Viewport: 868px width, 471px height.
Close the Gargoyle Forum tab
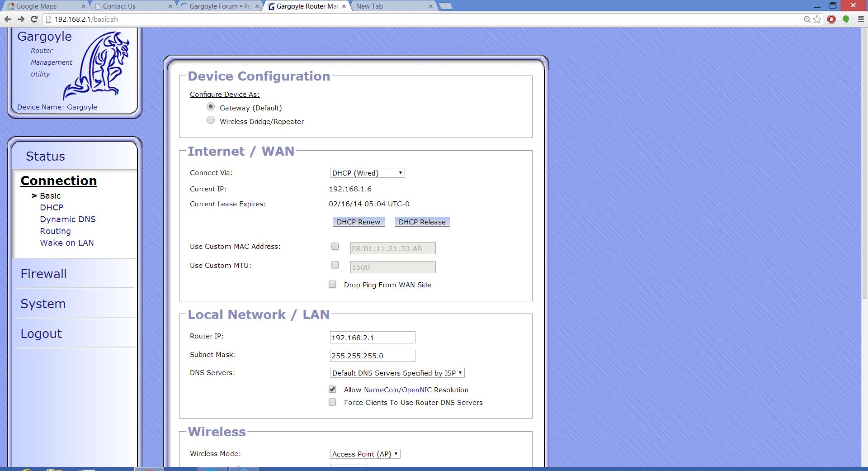257,6
